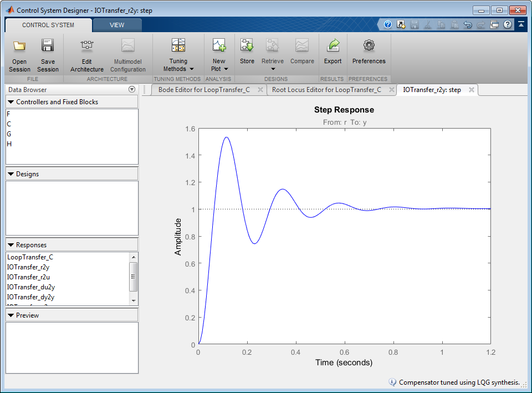The height and width of the screenshot is (393, 532).
Task: Open Preferences gear icon
Action: pyautogui.click(x=369, y=45)
